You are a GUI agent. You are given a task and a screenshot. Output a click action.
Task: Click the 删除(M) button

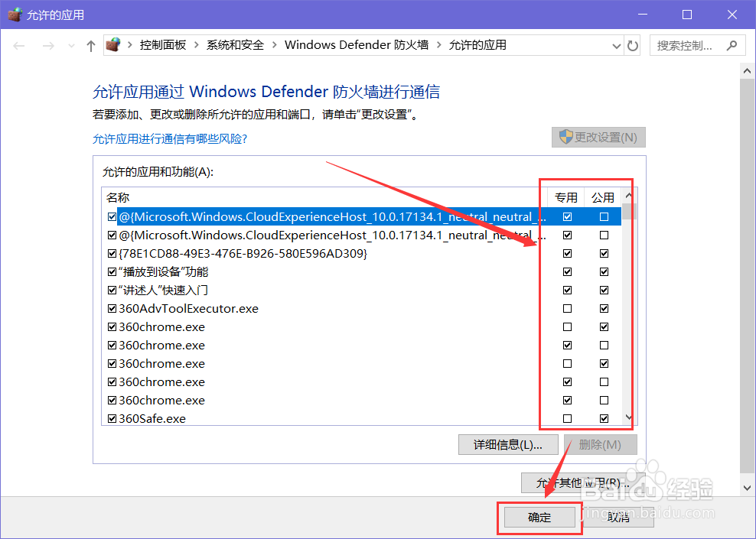click(x=600, y=445)
